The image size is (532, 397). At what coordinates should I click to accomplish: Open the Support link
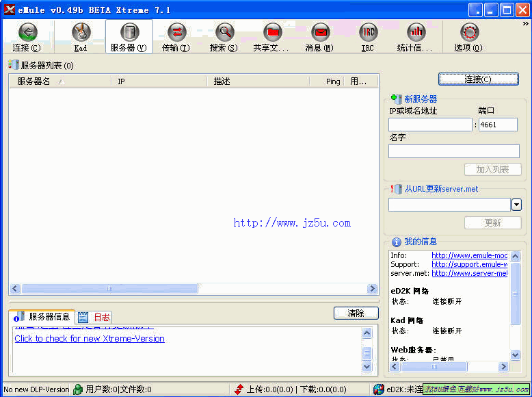[470, 264]
